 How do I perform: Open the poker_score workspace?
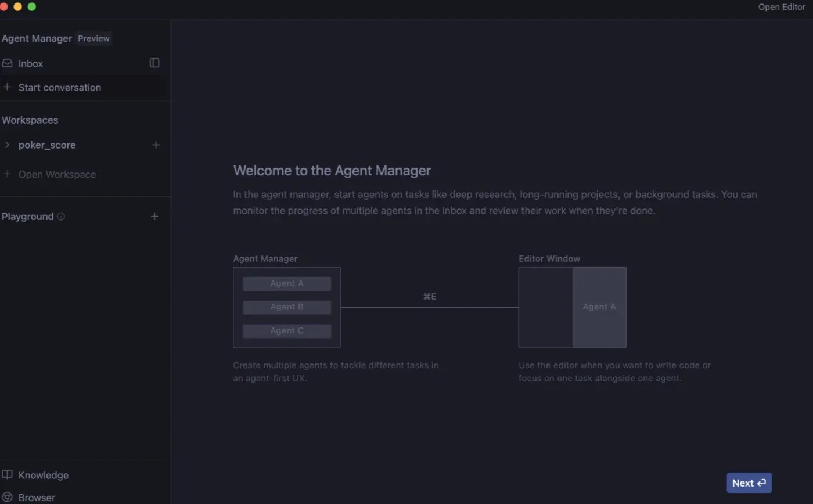pos(47,145)
